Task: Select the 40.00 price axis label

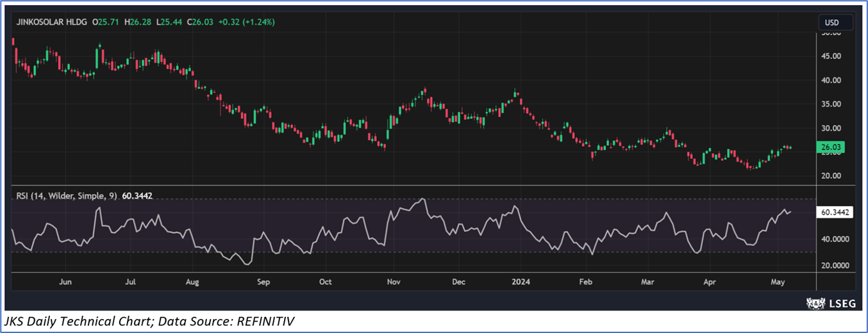Action: pos(832,81)
